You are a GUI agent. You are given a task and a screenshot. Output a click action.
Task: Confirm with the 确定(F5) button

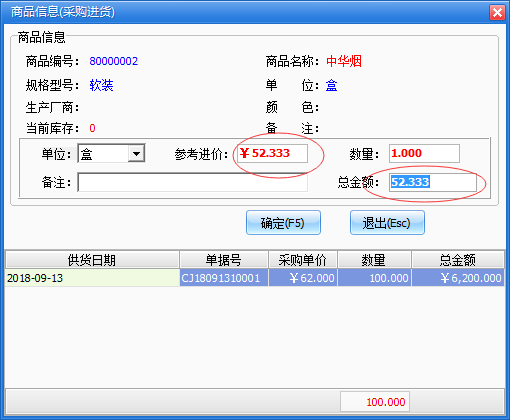coord(283,223)
